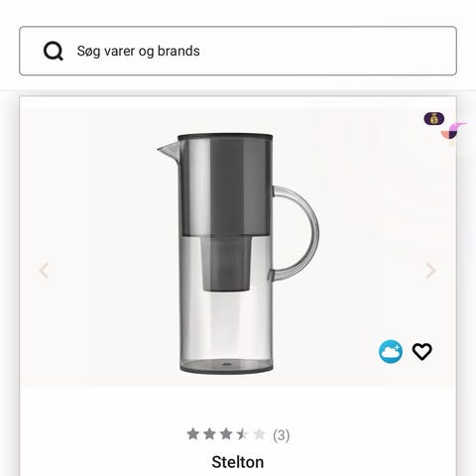
Task: Open the purple money bag badge
Action: [434, 119]
